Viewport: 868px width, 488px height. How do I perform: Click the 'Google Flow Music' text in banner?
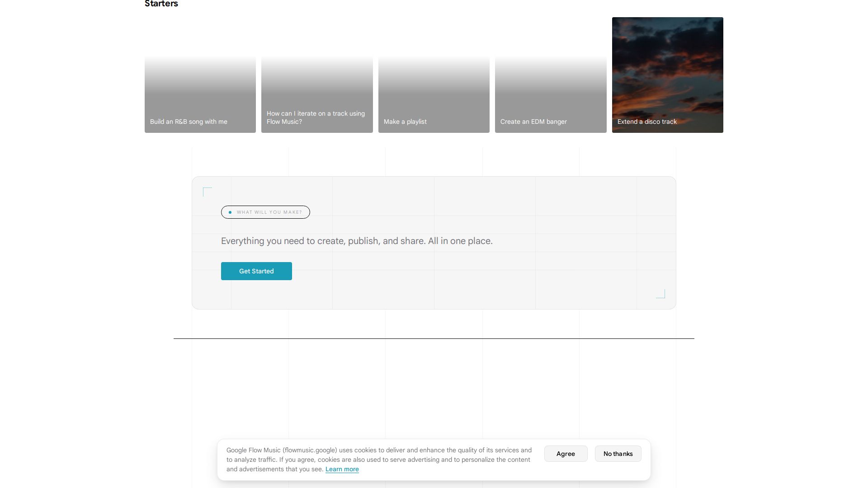254,450
